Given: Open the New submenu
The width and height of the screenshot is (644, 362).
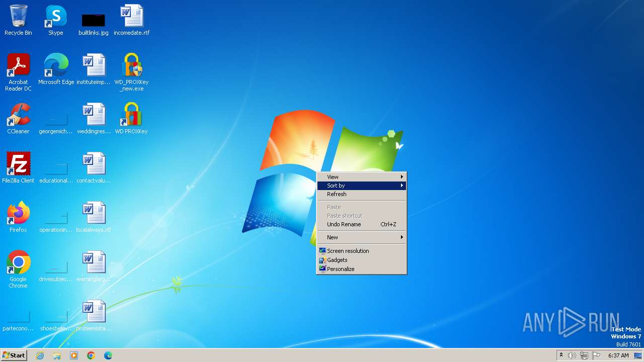Looking at the screenshot, I should pos(361,237).
